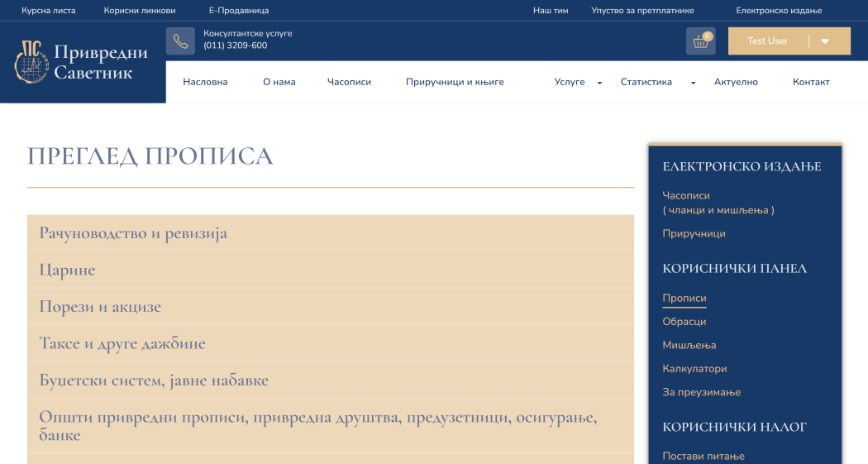Click Упуство за претплатнике in the top bar
The image size is (868, 464).
coord(642,11)
